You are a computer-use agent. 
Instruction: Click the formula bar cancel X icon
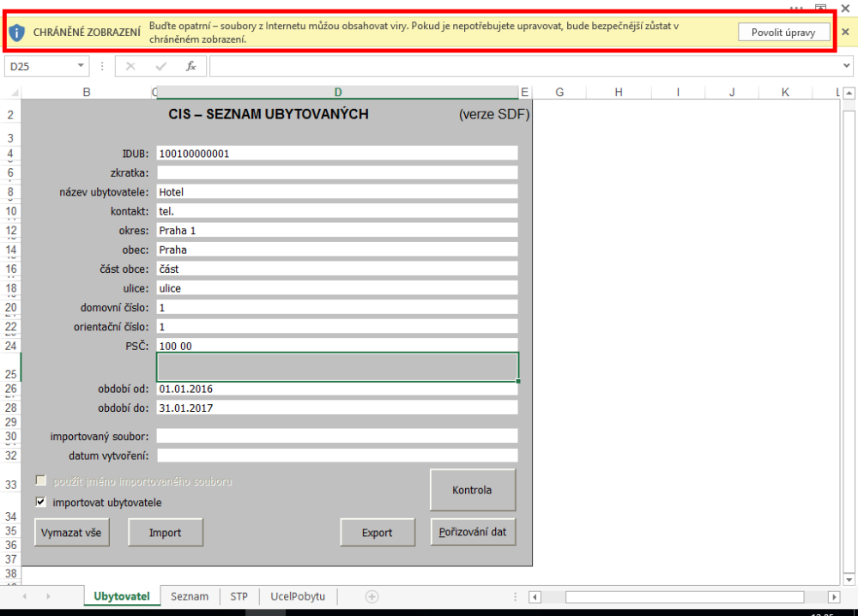pyautogui.click(x=131, y=66)
